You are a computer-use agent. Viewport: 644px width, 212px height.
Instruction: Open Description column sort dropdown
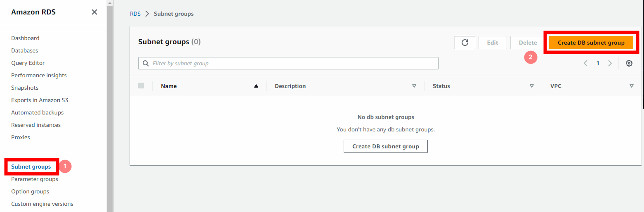[414, 86]
